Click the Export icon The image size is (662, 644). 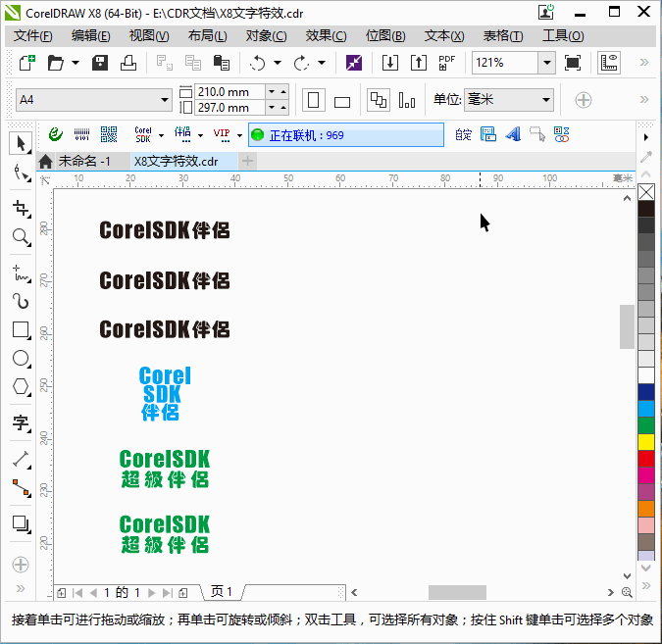point(419,63)
